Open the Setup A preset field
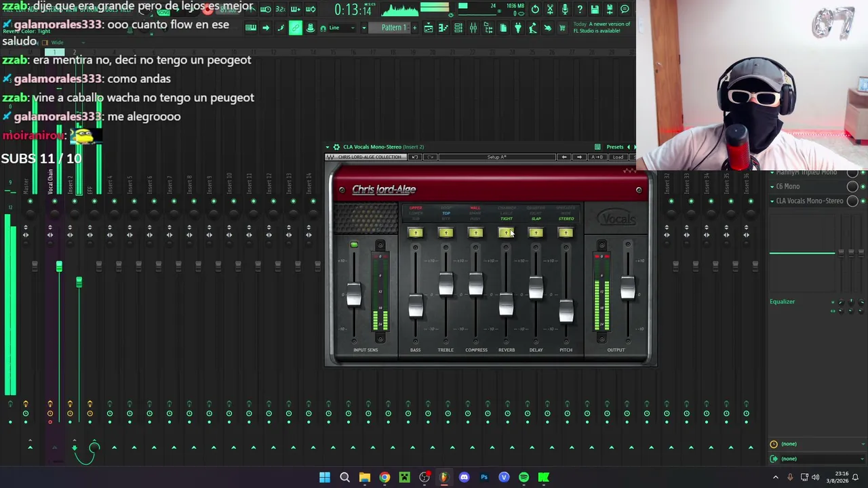The image size is (868, 488). [496, 157]
